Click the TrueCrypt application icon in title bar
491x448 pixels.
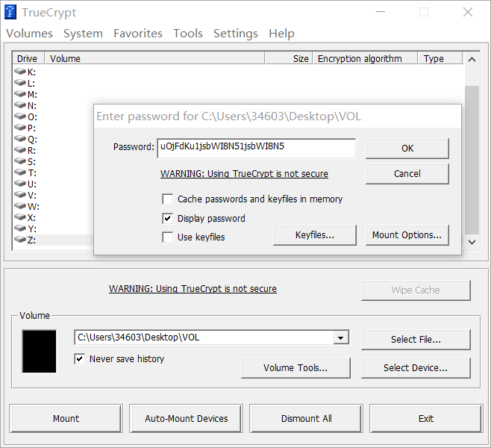[10, 12]
